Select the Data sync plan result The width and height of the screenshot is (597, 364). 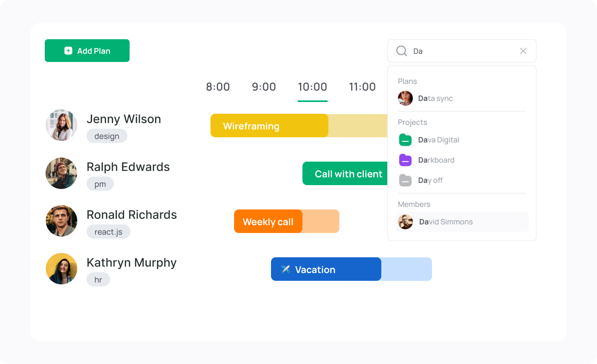(436, 98)
